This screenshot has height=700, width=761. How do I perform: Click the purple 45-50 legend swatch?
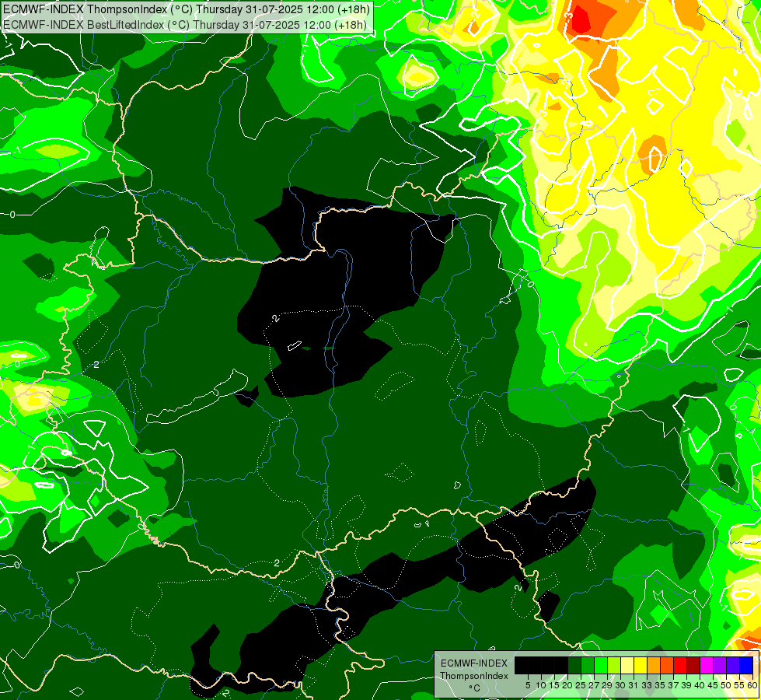coord(720,665)
